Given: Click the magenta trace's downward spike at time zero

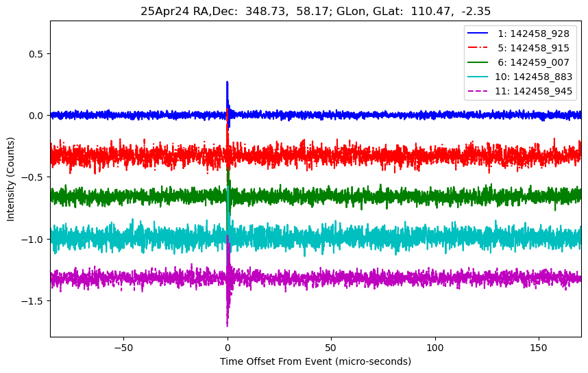Looking at the screenshot, I should tap(228, 324).
